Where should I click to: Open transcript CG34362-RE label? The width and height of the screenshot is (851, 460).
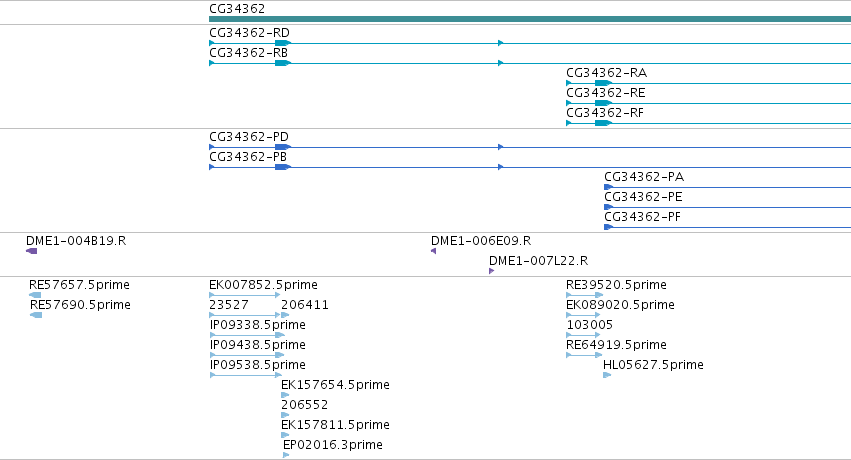606,93
